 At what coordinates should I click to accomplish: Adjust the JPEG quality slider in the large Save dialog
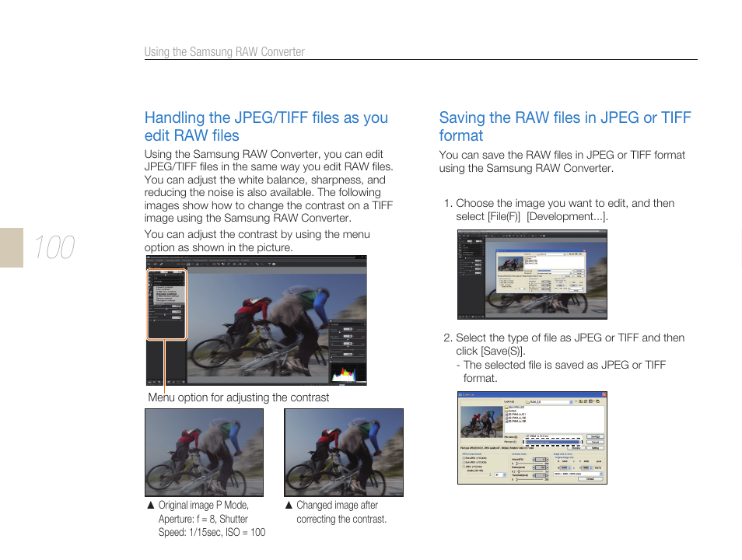tap(479, 474)
